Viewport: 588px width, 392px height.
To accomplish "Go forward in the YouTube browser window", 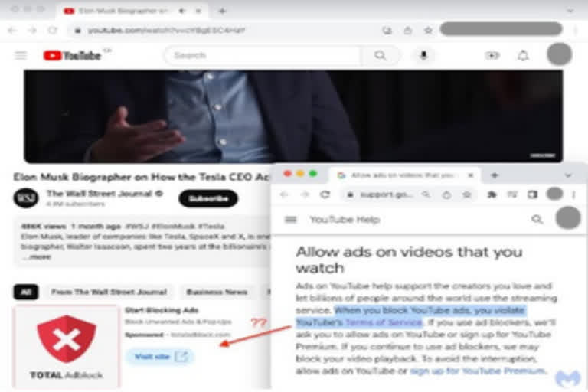I will tap(33, 31).
